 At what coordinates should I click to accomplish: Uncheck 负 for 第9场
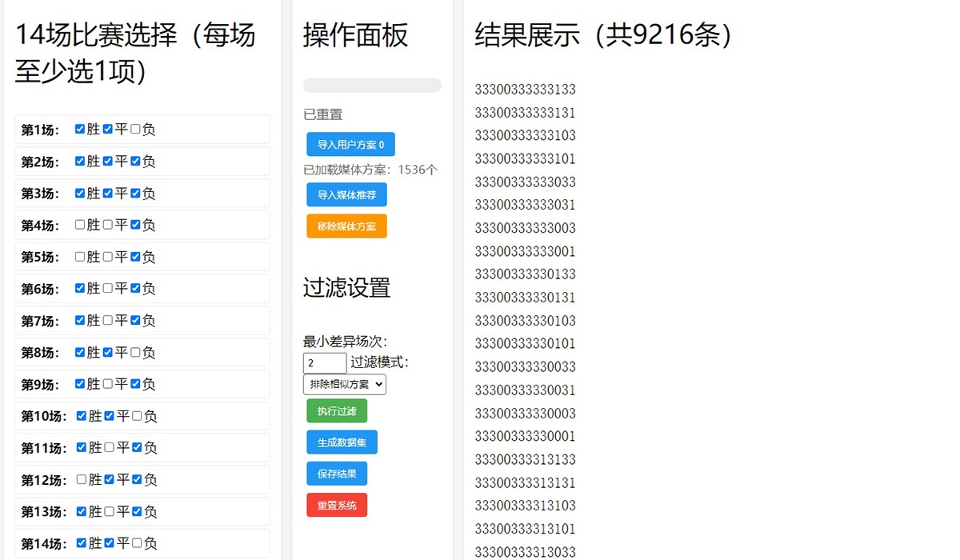(x=135, y=384)
